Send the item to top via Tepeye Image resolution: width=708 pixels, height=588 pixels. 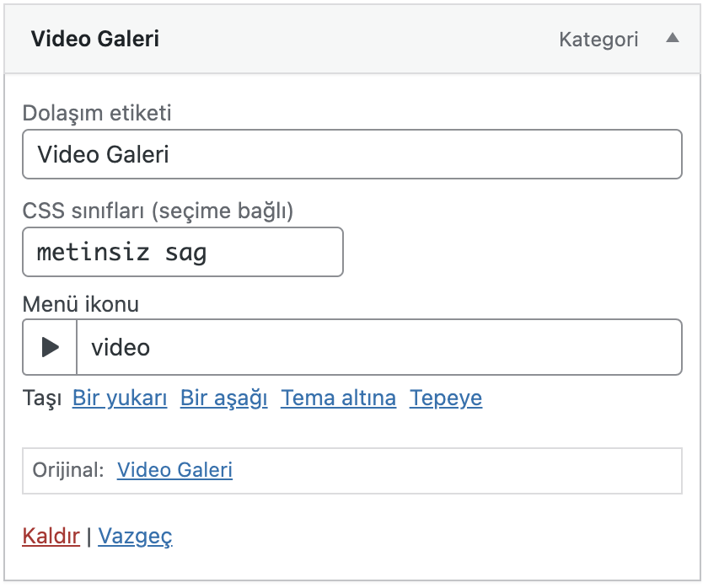tap(446, 398)
